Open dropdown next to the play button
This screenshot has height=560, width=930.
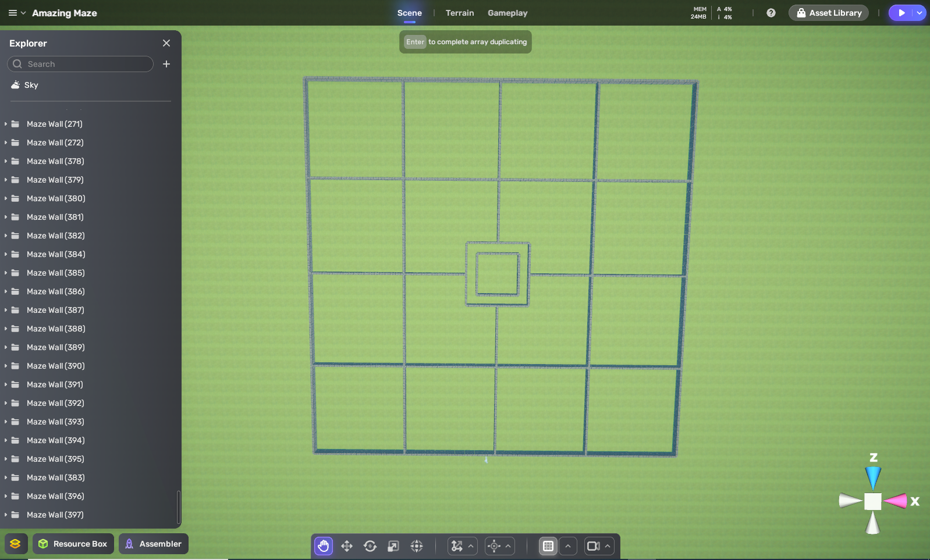pos(920,13)
